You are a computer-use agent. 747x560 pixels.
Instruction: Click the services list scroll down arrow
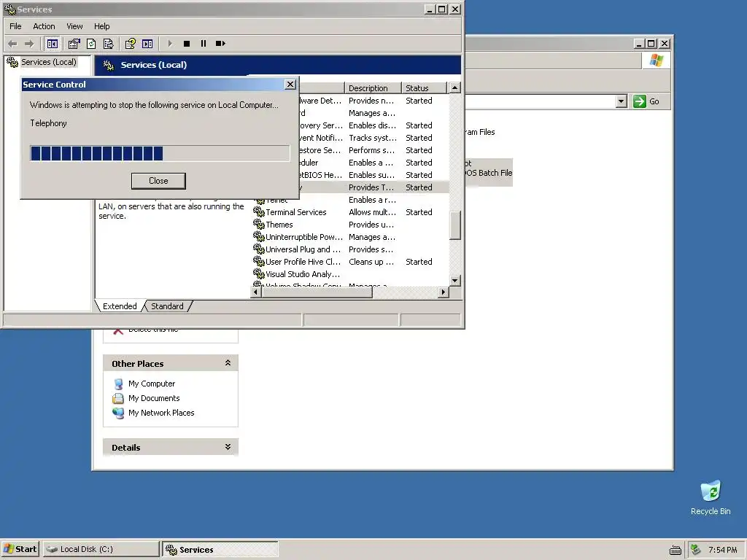[455, 281]
